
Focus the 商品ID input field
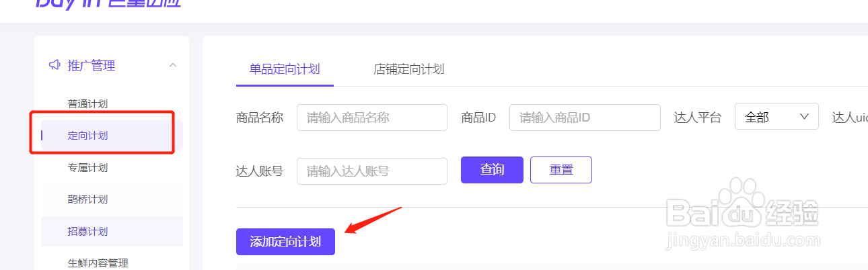click(x=585, y=118)
